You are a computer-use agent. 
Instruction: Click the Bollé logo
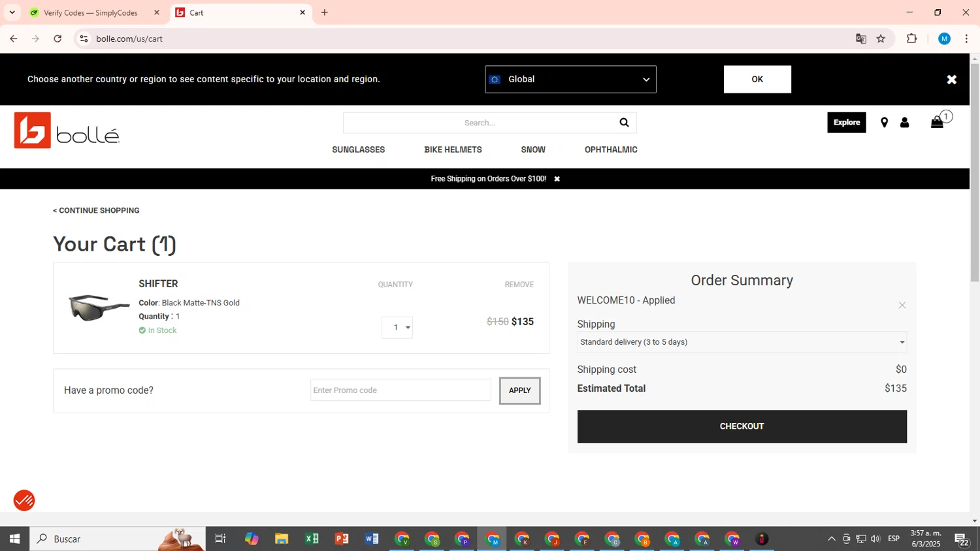(x=67, y=131)
